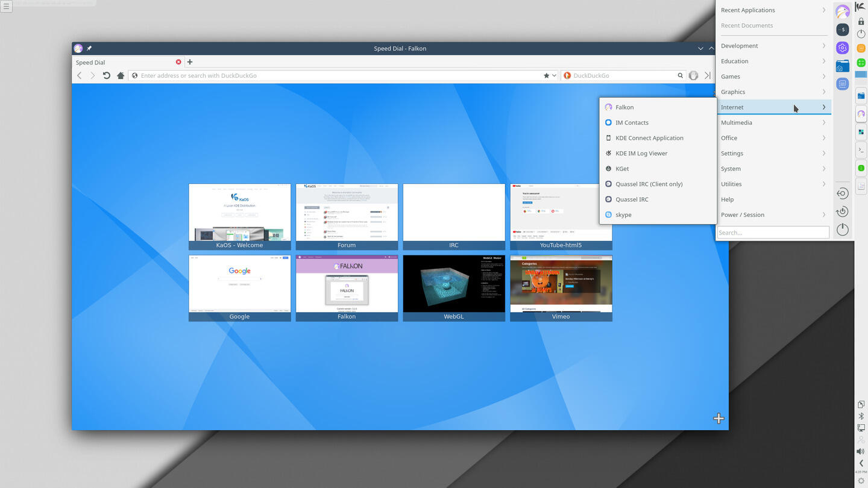Open the IRC speed dial

[454, 217]
